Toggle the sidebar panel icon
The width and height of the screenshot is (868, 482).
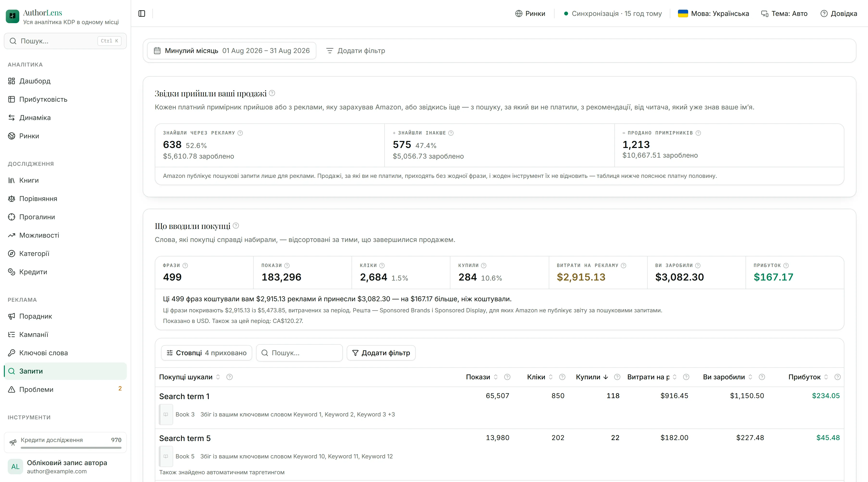pyautogui.click(x=142, y=13)
